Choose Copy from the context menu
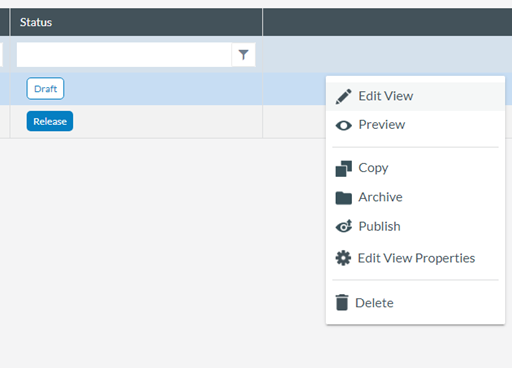Viewport: 512px width, 368px height. tap(415, 168)
